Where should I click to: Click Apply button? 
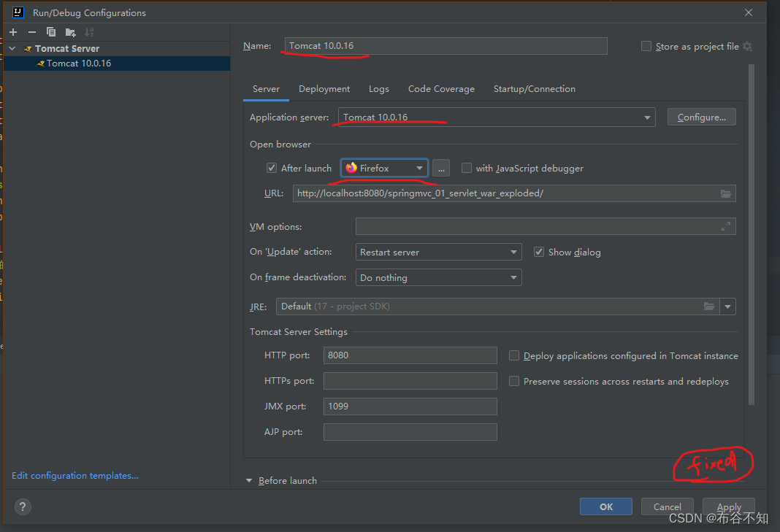point(729,506)
